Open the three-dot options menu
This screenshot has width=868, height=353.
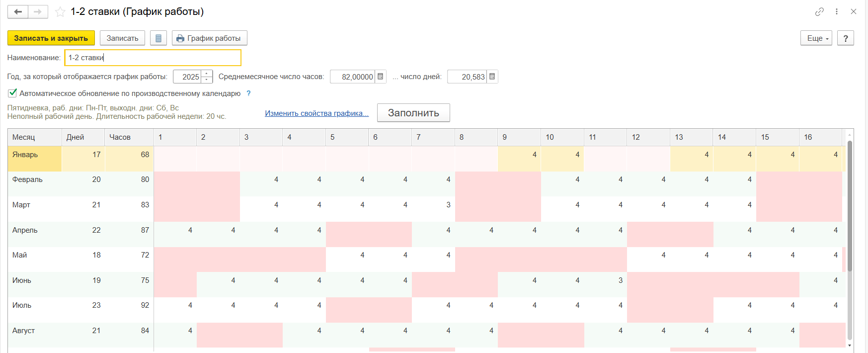click(837, 11)
